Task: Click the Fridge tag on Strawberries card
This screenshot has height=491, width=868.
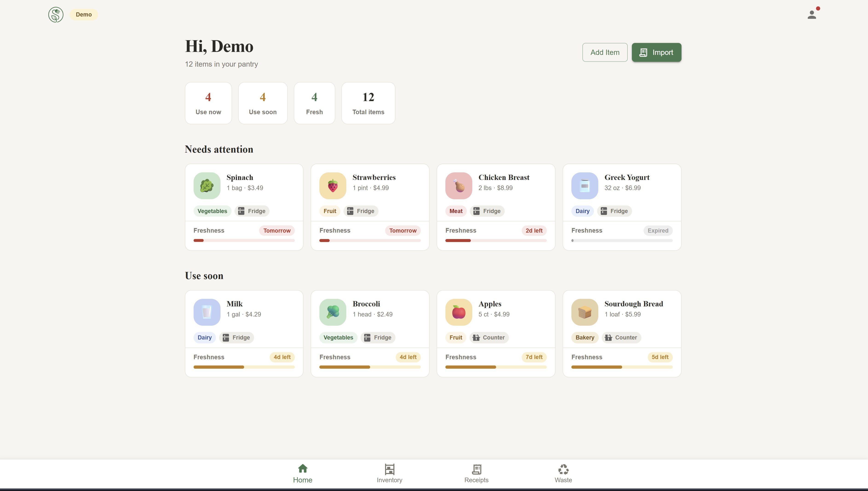Action: coord(361,211)
